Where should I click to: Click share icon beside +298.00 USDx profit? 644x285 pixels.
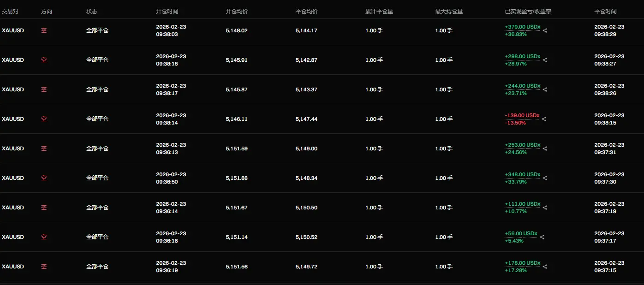(x=545, y=60)
